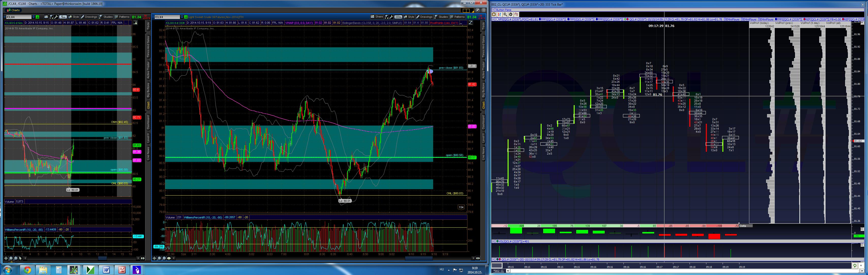Screen dimensions: 868x275
Task: Click zoom in icon below right chart
Action: click(x=159, y=258)
